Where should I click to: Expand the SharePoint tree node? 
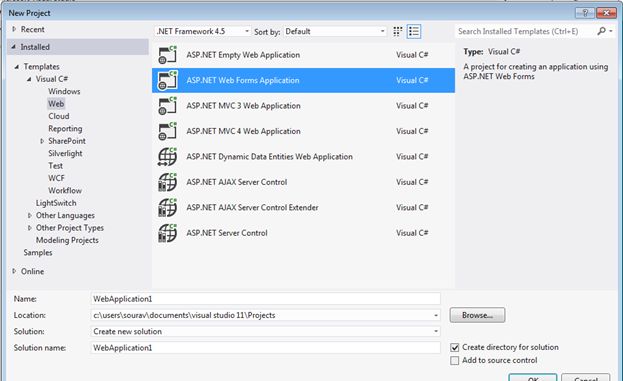pos(42,141)
